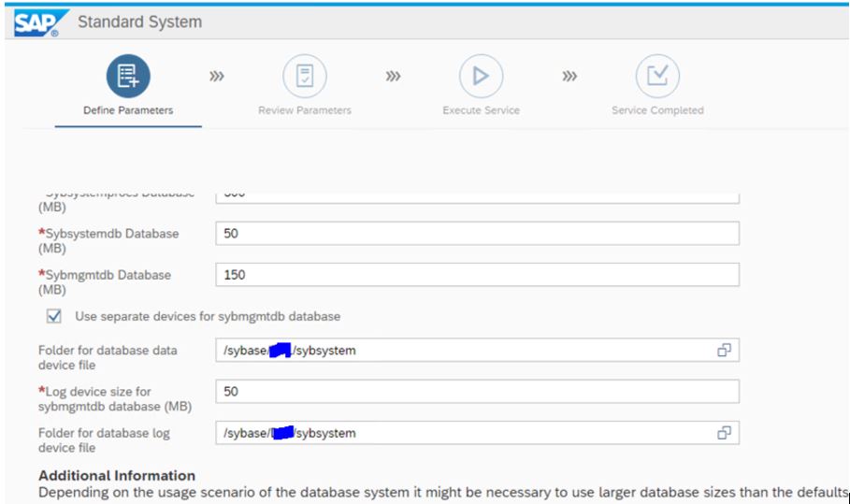850x504 pixels.
Task: Click the 'Log device size for sybmgmtdb database' label
Action: click(115, 399)
